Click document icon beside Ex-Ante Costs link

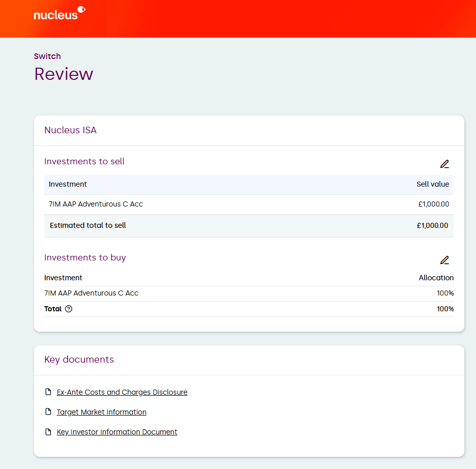pyautogui.click(x=48, y=392)
